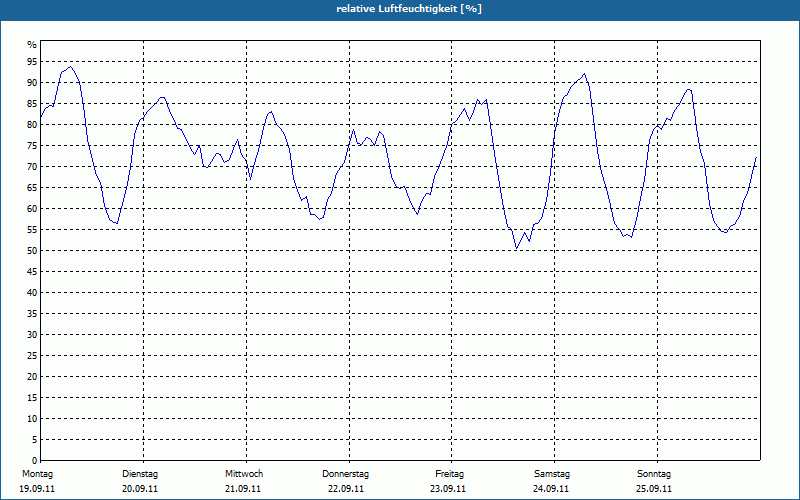Click the chart title 'relative Luftfeuchtigkeit [%]'
Screen dimensions: 800x500
(x=409, y=9)
